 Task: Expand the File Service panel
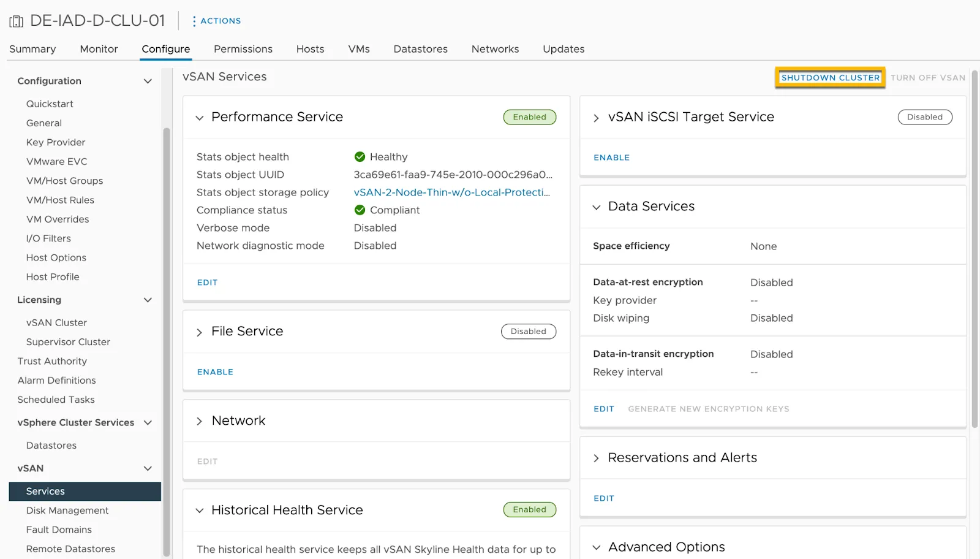click(199, 332)
